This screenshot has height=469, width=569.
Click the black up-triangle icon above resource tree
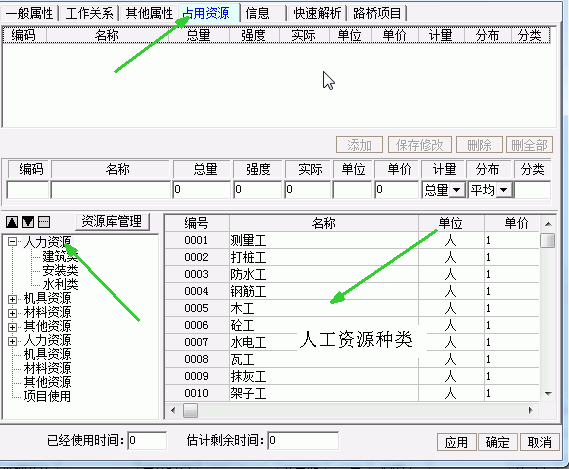click(12, 222)
